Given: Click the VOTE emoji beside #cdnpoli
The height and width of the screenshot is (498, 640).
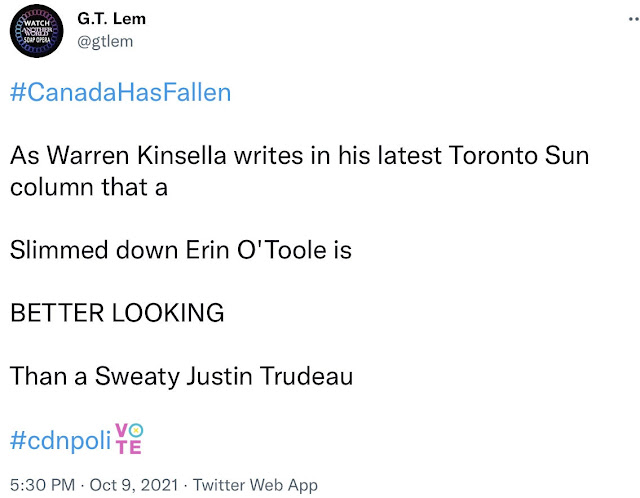Looking at the screenshot, I should pyautogui.click(x=129, y=436).
